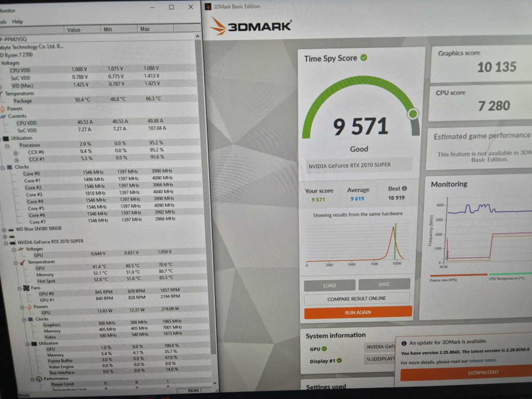The image size is (532, 399).
Task: Collapse the Processor utilization node
Action: click(x=7, y=146)
